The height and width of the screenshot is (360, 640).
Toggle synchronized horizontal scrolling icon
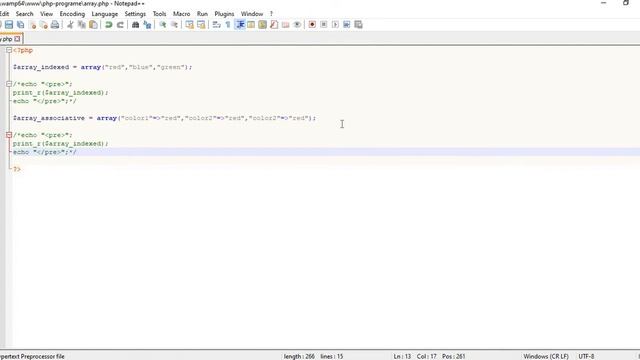(201, 25)
